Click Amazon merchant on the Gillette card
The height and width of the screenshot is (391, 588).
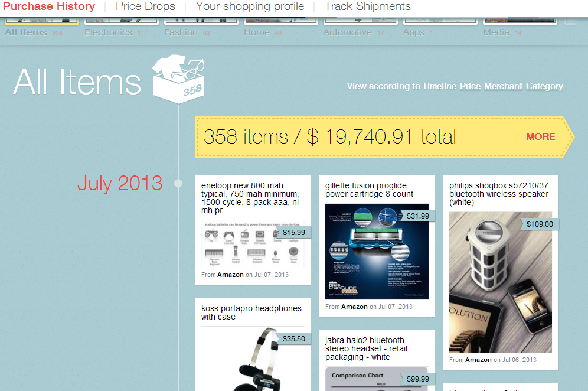[354, 307]
